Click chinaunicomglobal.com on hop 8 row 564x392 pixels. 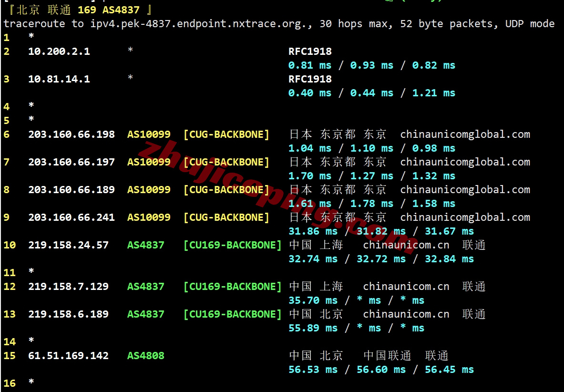tap(465, 190)
